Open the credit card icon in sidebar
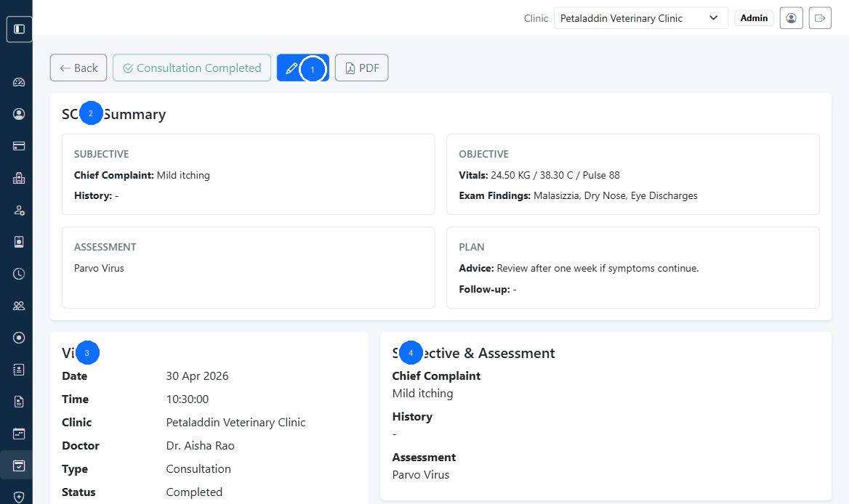Image resolution: width=849 pixels, height=504 pixels. (19, 146)
